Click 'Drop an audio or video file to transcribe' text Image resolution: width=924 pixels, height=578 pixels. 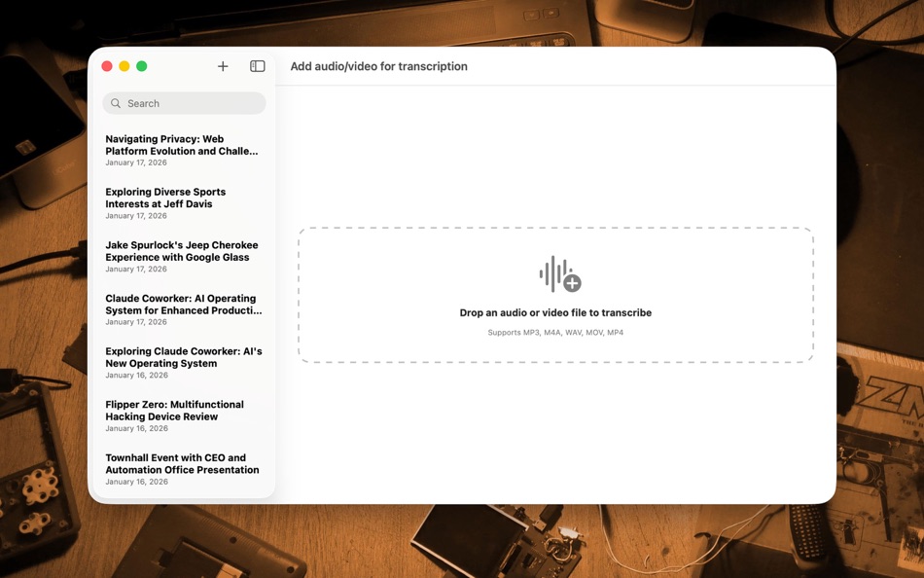pyautogui.click(x=555, y=312)
